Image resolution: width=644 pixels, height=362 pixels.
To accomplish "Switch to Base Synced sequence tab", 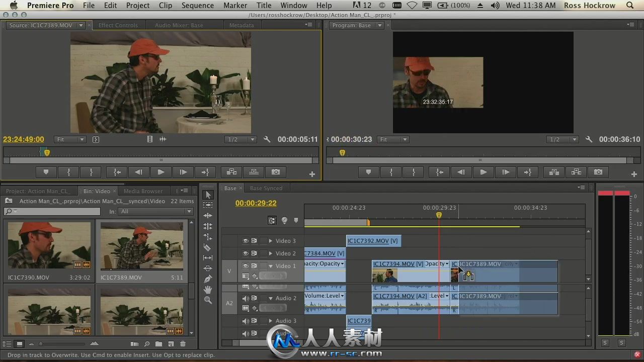I will click(266, 188).
